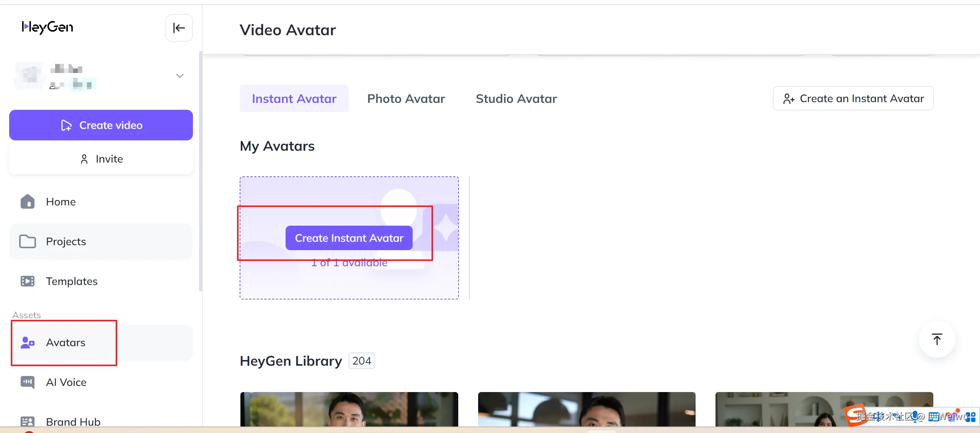Image resolution: width=980 pixels, height=433 pixels.
Task: Click the HeyGen logo
Action: pos(47,27)
